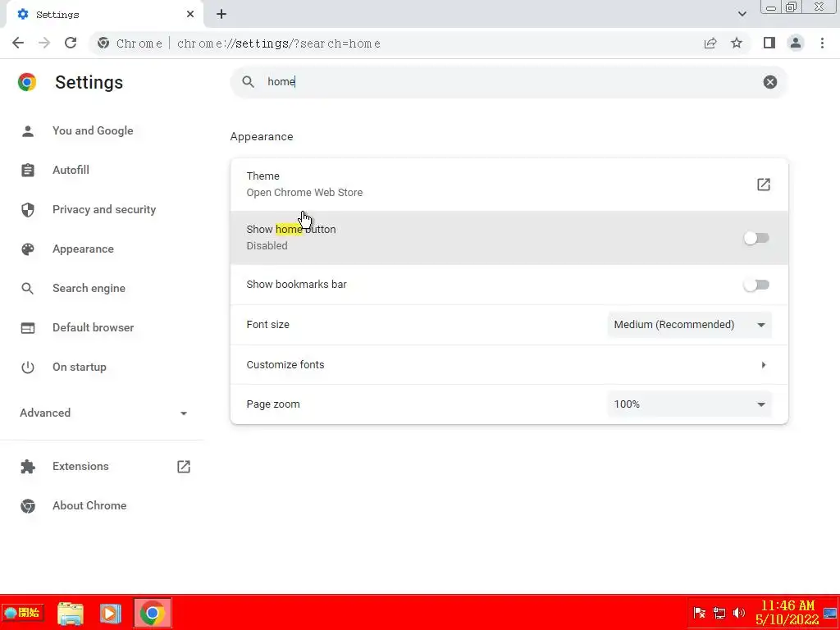This screenshot has width=840, height=630.
Task: Open Extensions page
Action: pos(80,467)
